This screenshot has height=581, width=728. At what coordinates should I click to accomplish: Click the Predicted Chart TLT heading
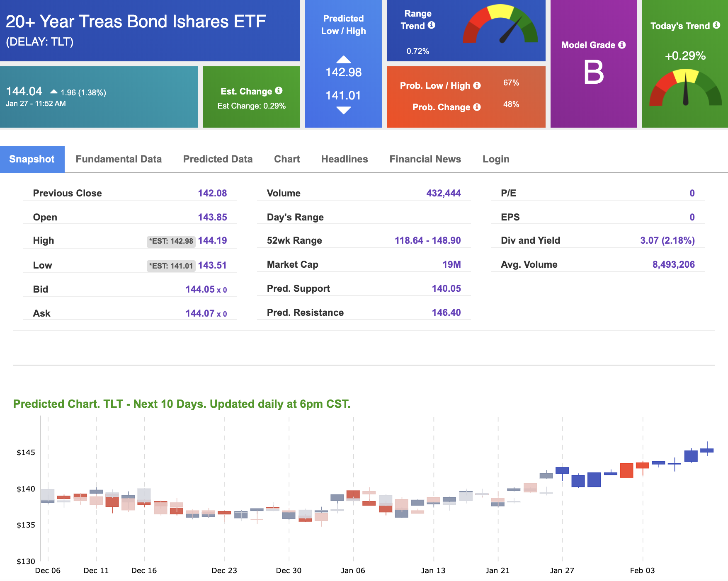tap(182, 404)
